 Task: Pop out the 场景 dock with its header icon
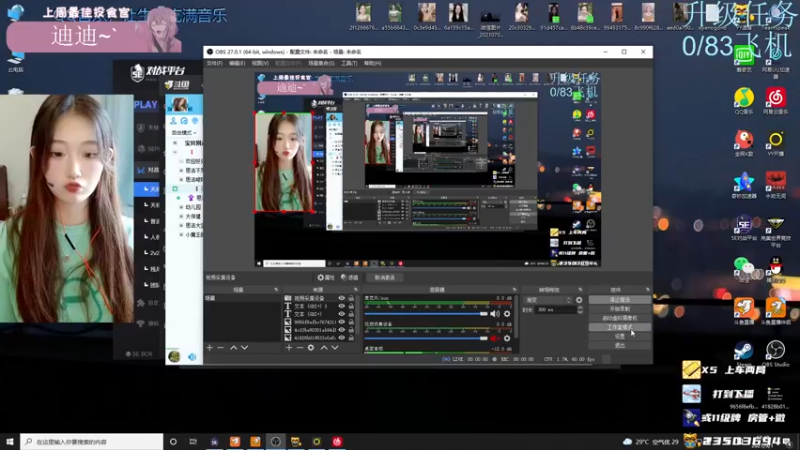pos(276,290)
